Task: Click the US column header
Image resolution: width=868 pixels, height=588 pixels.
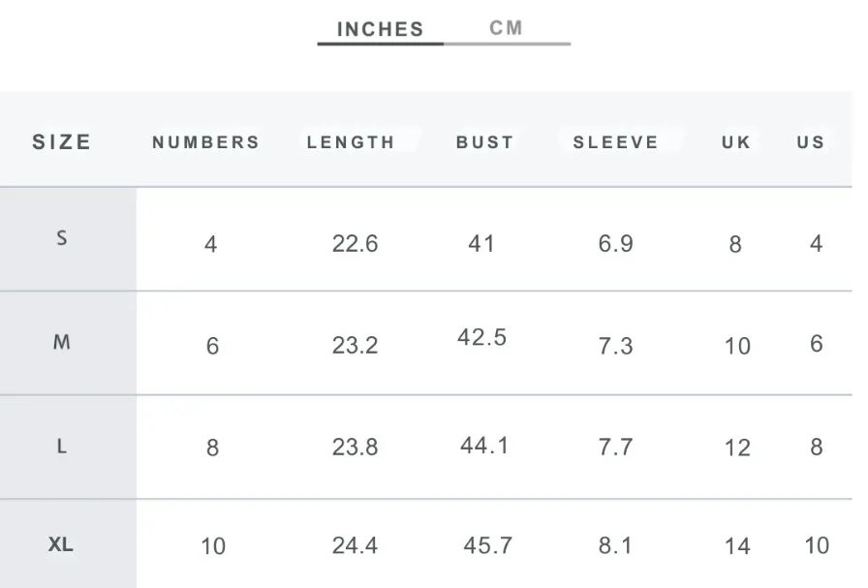Action: pyautogui.click(x=811, y=142)
